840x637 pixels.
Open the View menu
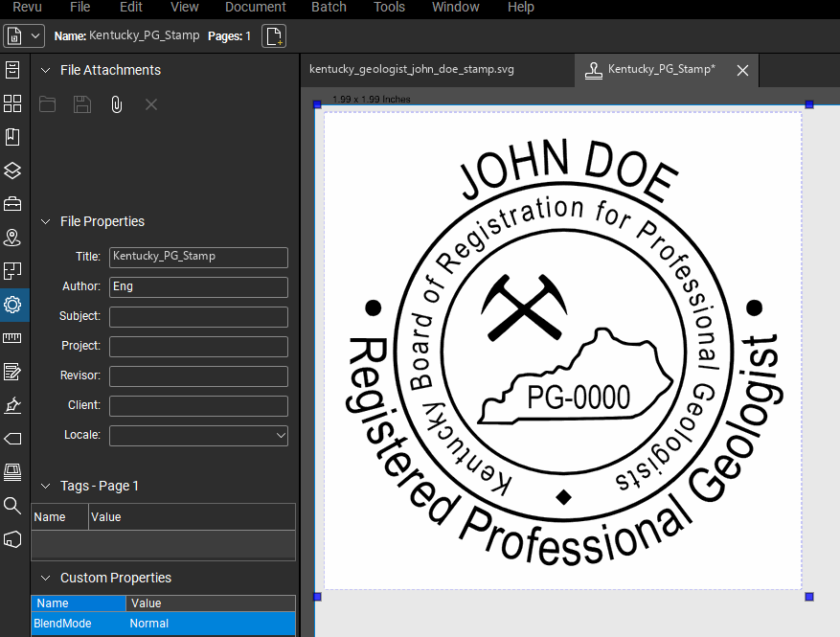184,7
